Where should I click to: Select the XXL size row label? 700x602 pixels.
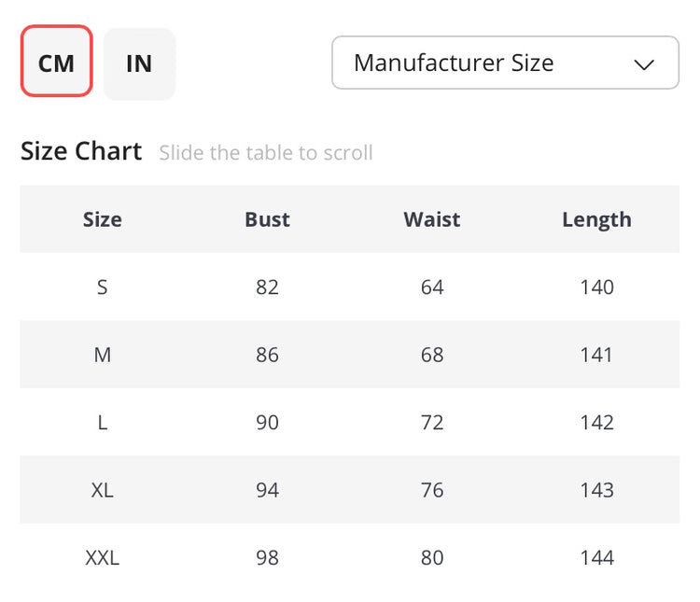pyautogui.click(x=103, y=558)
